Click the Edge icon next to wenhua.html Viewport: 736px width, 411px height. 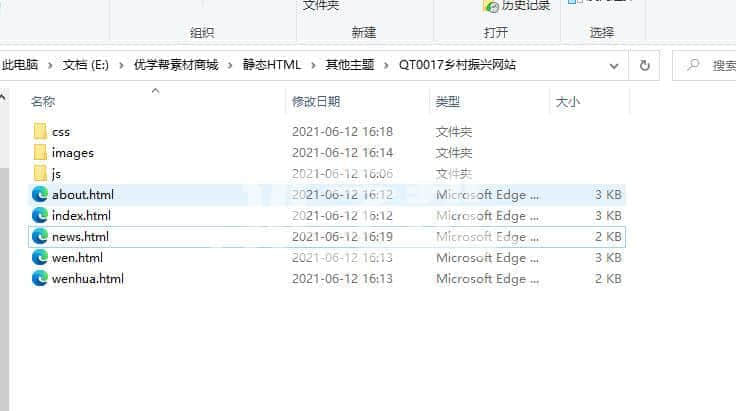(x=40, y=278)
